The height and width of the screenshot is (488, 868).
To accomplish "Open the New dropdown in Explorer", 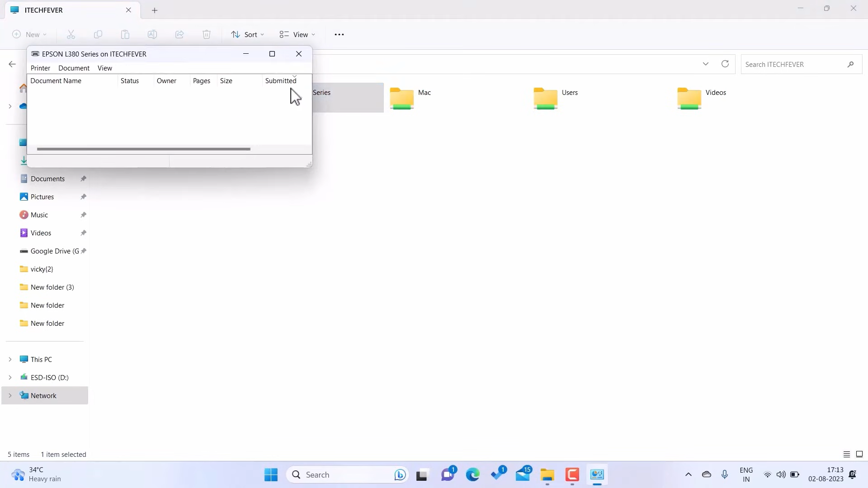I will (x=29, y=34).
